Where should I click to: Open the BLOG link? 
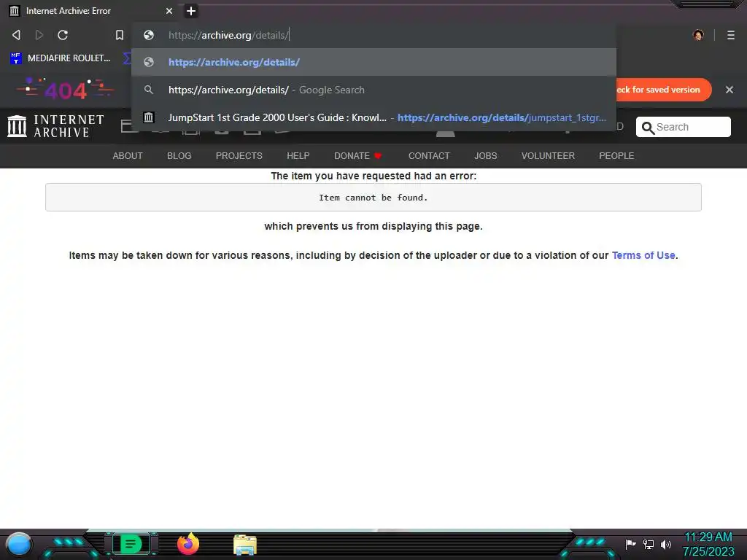pos(179,156)
